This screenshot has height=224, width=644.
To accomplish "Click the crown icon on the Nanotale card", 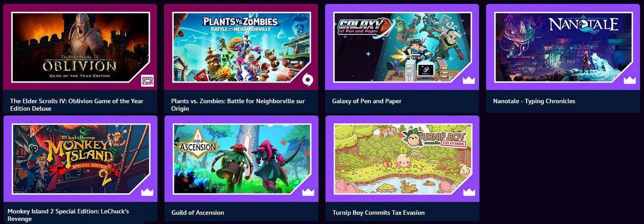I will (x=630, y=81).
